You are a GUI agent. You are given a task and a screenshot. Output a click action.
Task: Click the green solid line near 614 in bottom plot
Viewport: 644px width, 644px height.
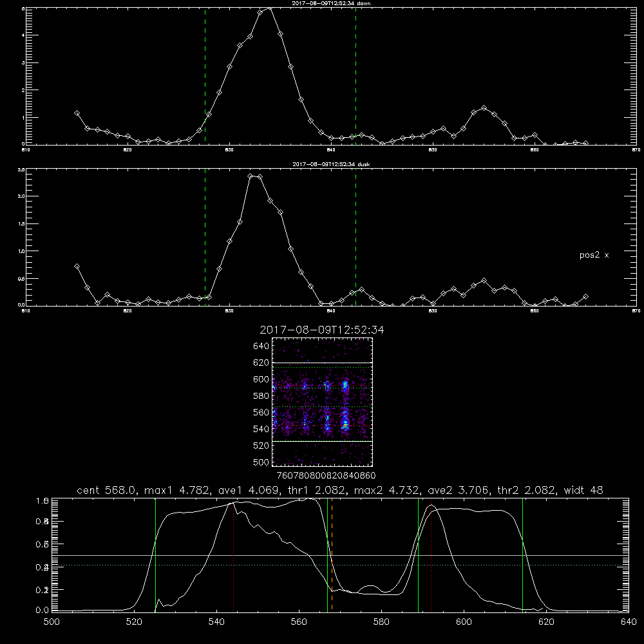coord(522,554)
